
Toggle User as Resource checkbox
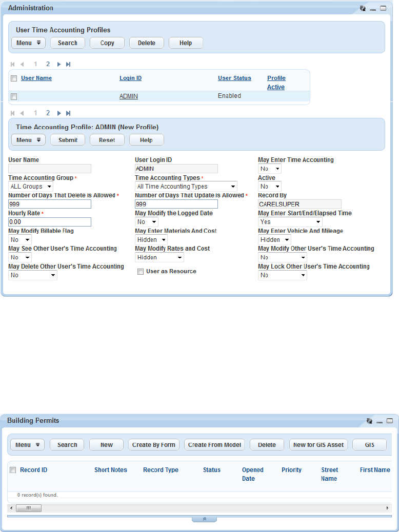[x=140, y=272]
